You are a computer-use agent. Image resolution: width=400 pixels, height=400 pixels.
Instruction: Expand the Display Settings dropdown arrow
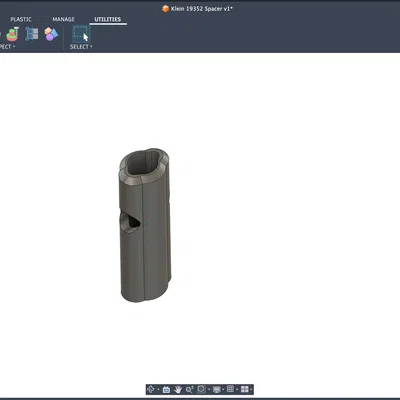223,390
